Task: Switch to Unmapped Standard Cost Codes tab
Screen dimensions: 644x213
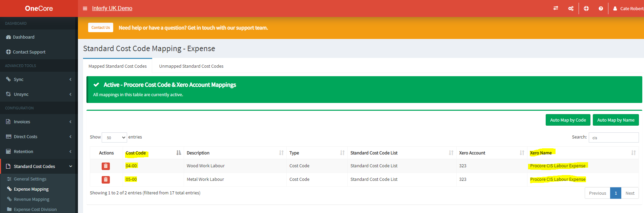Action: coord(191,66)
